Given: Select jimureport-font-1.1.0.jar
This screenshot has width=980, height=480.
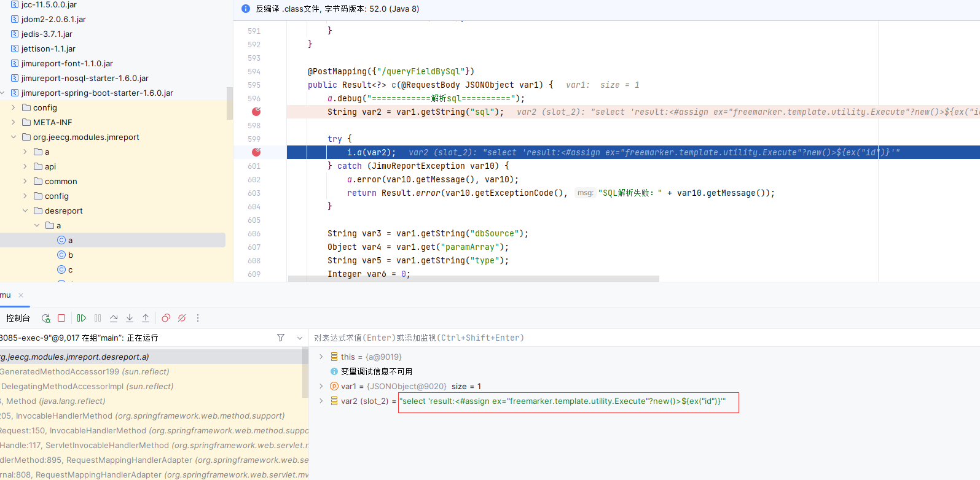Looking at the screenshot, I should [x=67, y=63].
